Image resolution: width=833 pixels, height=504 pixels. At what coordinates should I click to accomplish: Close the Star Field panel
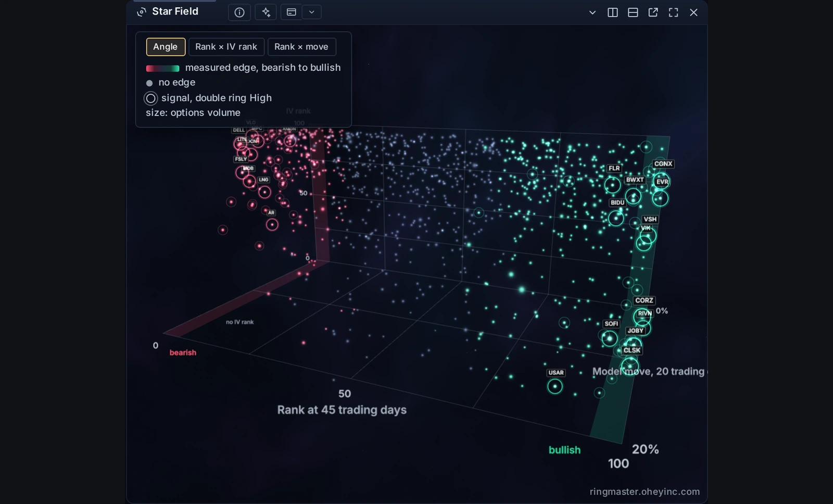click(x=693, y=12)
